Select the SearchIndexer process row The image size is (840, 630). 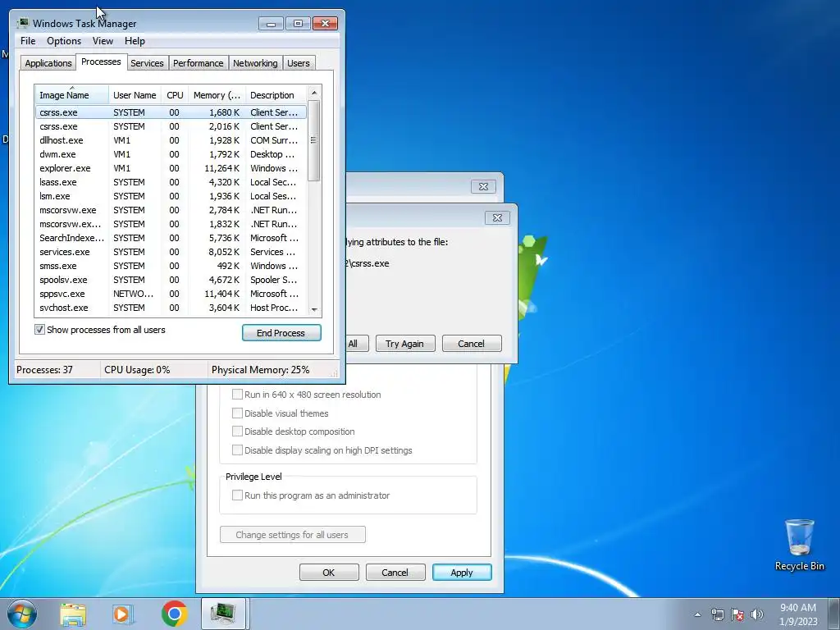171,238
